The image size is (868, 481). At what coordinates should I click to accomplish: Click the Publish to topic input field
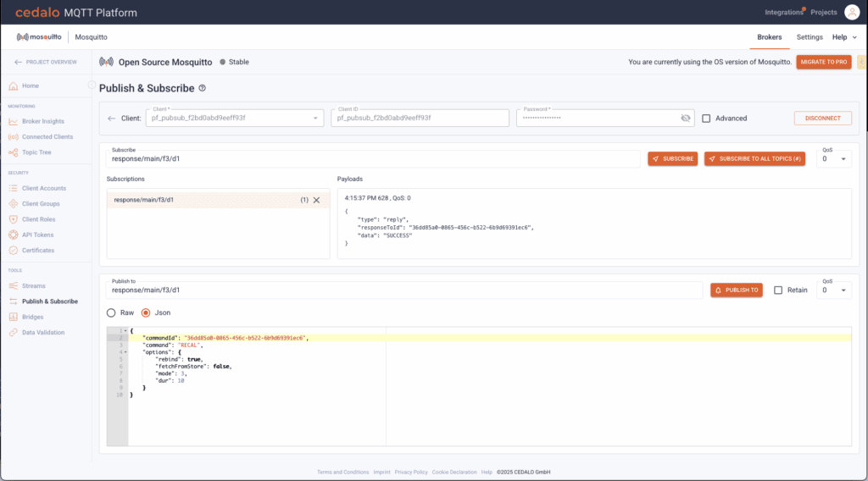pos(403,290)
